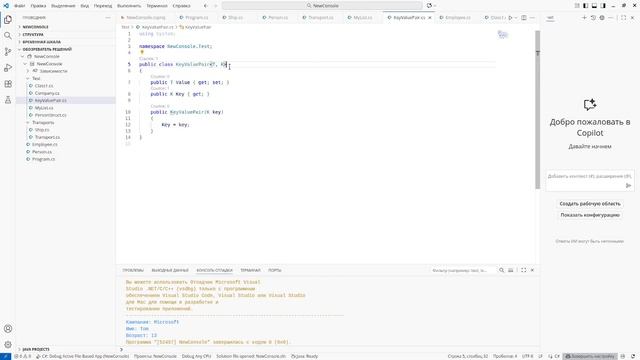Open the Extensions view in activity bar
640x360 pixels.
coord(8,84)
